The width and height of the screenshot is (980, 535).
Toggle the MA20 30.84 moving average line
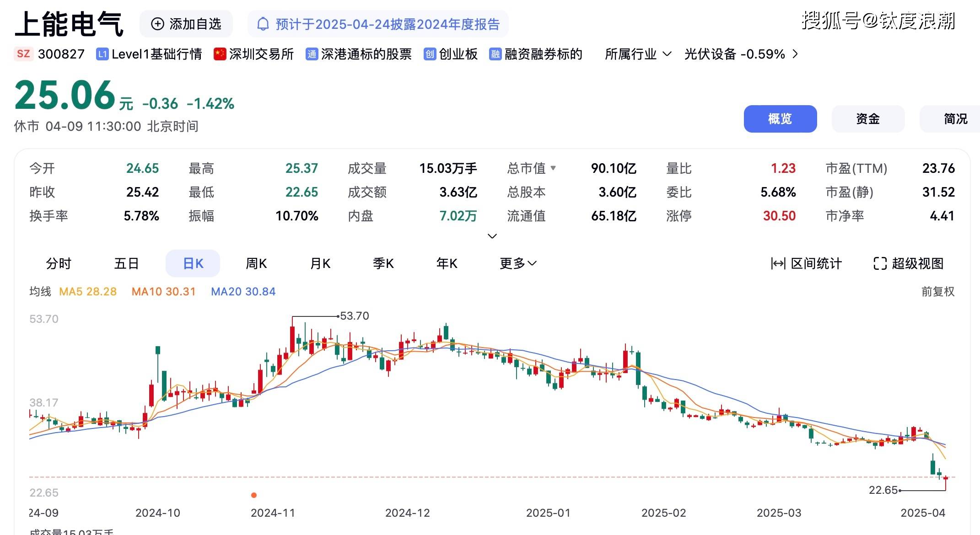click(x=243, y=292)
